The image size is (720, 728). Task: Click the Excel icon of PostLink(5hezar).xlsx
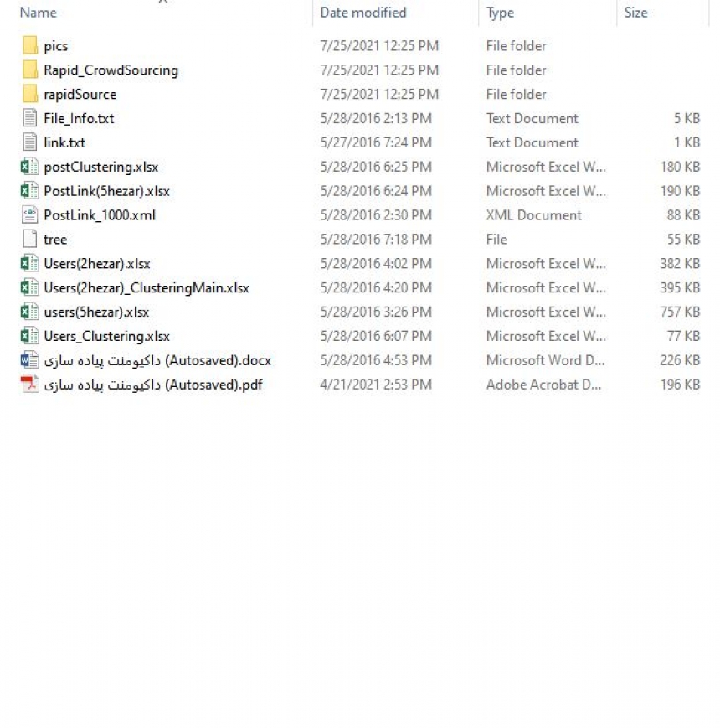tap(29, 191)
